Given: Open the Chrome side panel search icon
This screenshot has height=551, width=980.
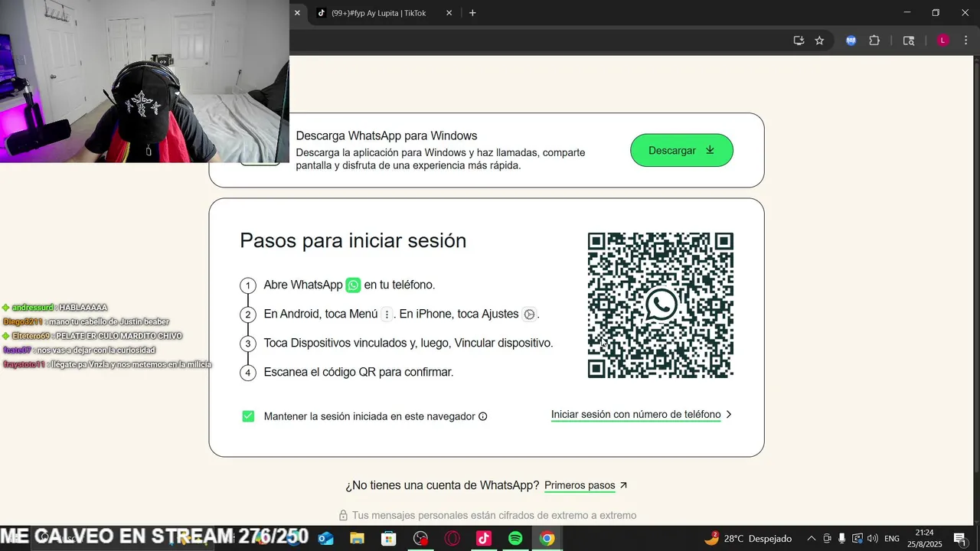Looking at the screenshot, I should pyautogui.click(x=909, y=41).
